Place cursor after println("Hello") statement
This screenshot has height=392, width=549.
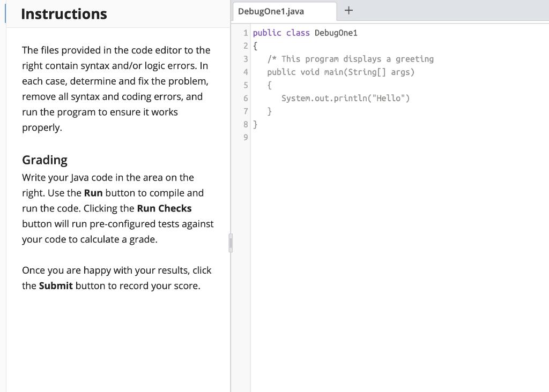(x=411, y=98)
